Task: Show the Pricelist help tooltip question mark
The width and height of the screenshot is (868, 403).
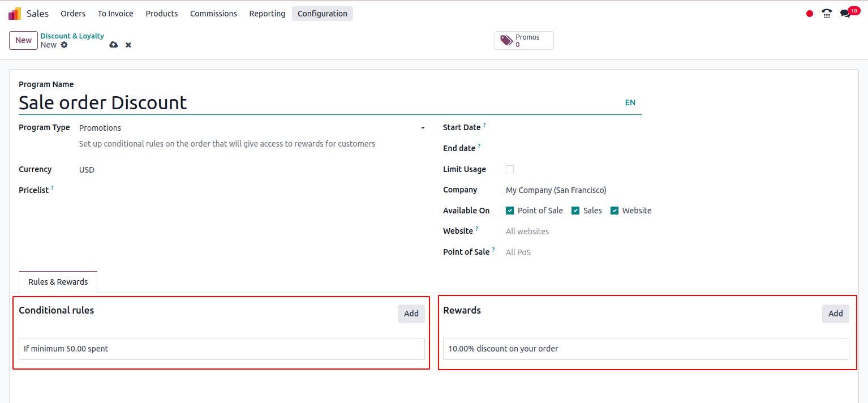Action: pyautogui.click(x=53, y=187)
